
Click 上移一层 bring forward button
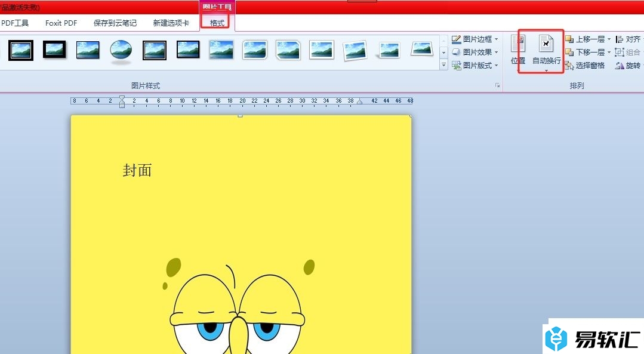click(x=585, y=39)
